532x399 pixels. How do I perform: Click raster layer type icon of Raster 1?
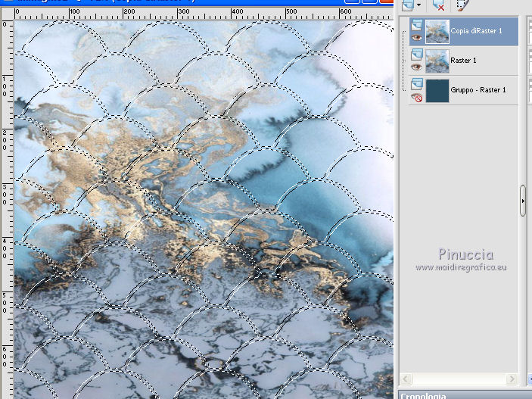click(x=417, y=55)
